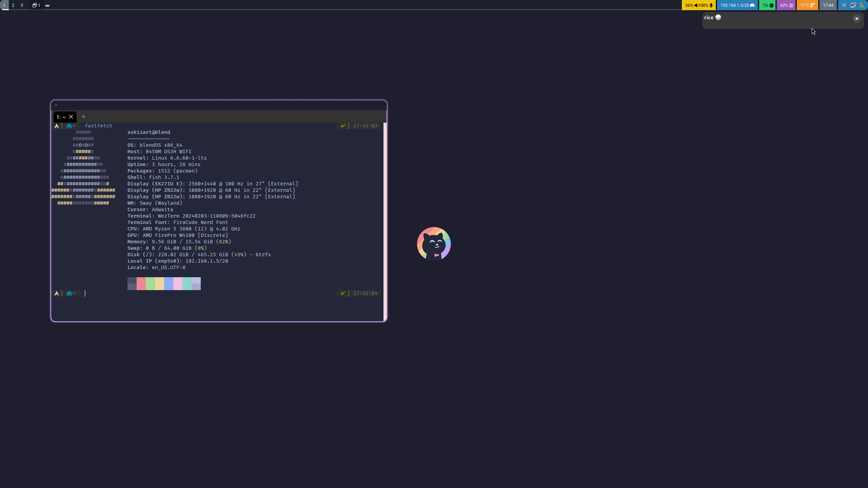This screenshot has height=488, width=868.
Task: Click the rainbow cat logo on the desktop
Action: (x=434, y=244)
